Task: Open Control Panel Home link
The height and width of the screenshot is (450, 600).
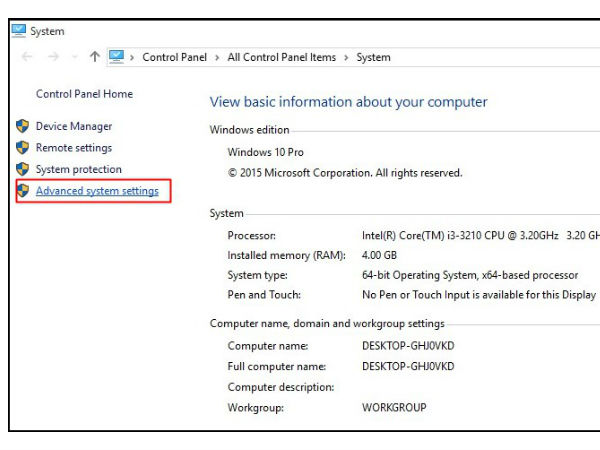Action: pyautogui.click(x=85, y=94)
